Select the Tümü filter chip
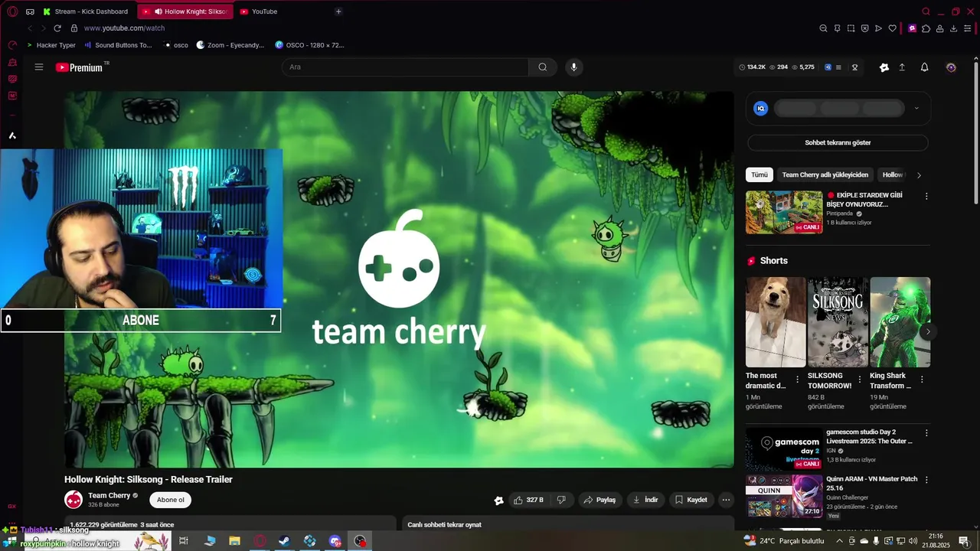Image resolution: width=980 pixels, height=551 pixels. [x=759, y=174]
